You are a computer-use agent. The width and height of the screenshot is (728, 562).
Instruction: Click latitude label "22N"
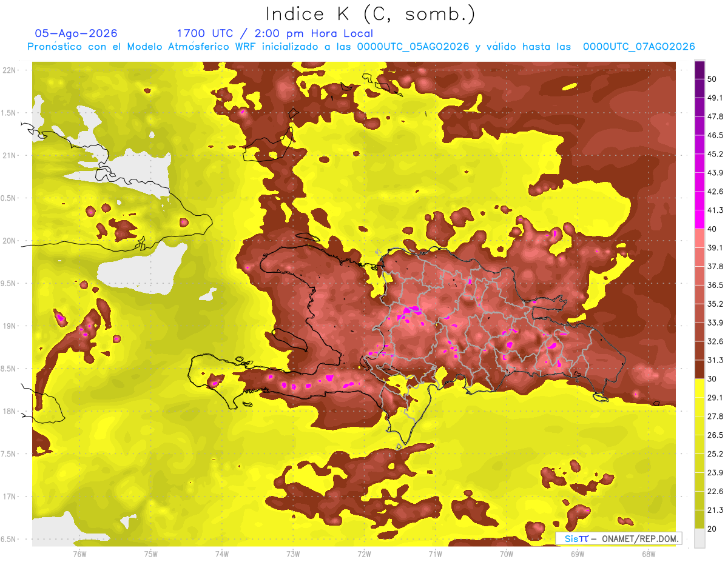pos(10,70)
